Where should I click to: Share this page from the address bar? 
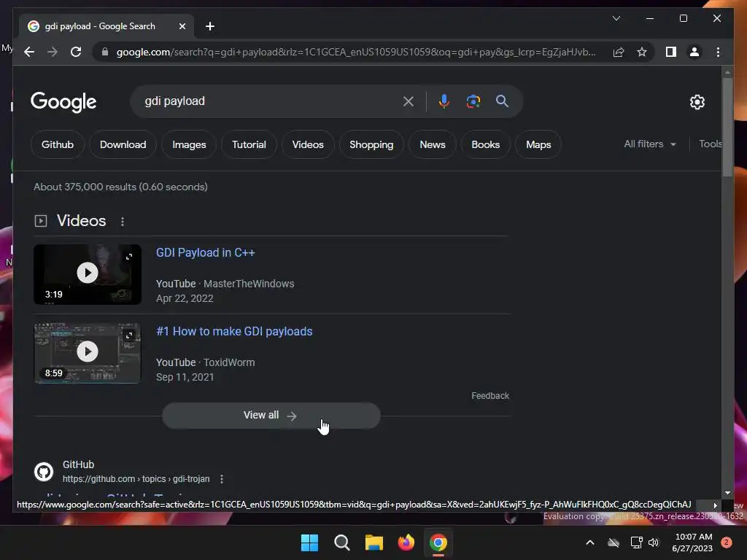(619, 52)
